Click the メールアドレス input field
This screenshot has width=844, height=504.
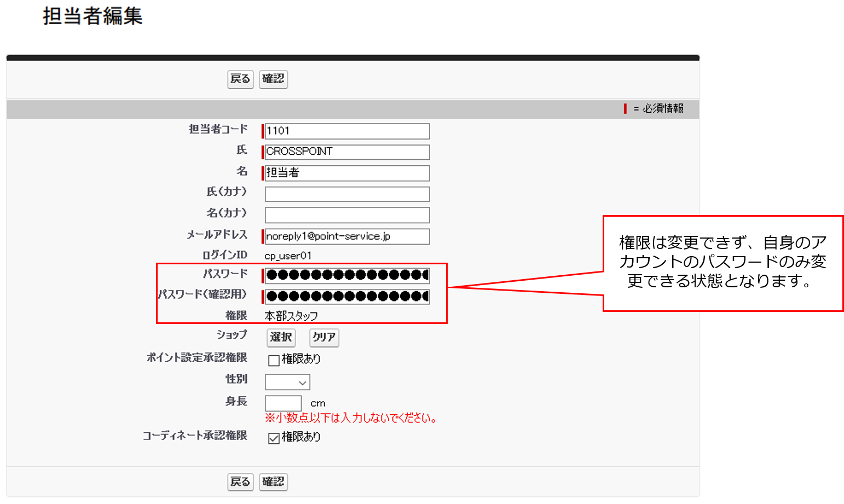(347, 236)
